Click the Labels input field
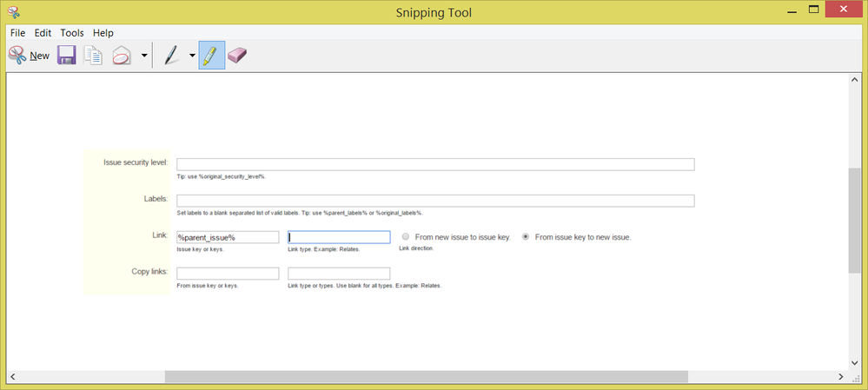This screenshot has height=390, width=868. coord(435,201)
